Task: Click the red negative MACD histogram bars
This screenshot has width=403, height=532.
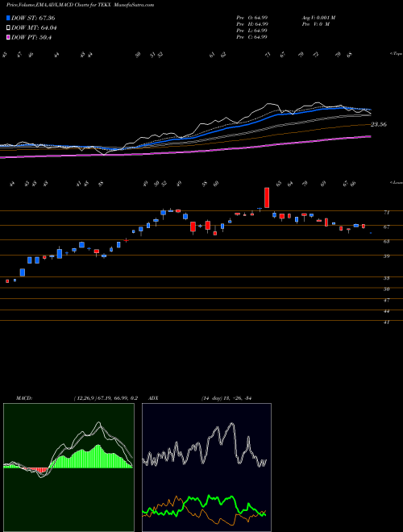Action: [38, 470]
